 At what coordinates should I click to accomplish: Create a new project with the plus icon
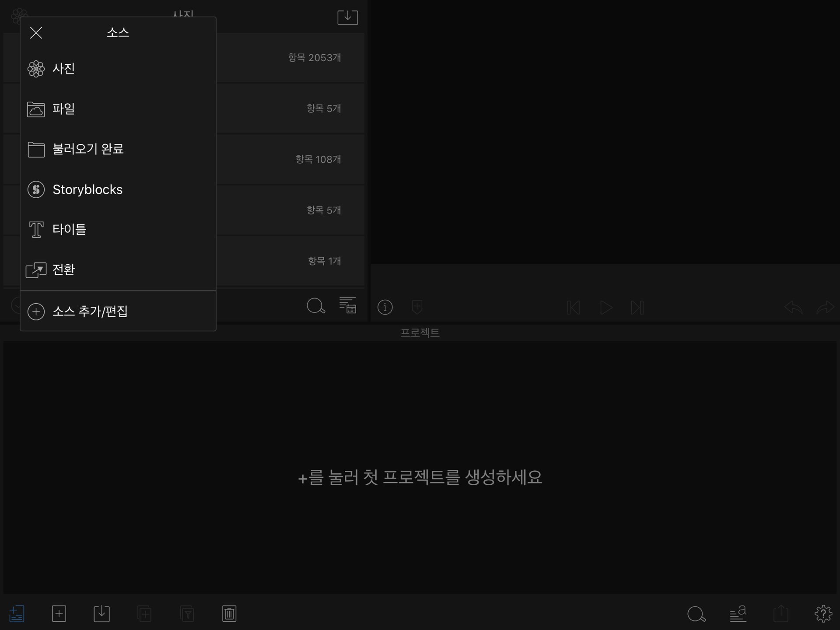59,613
